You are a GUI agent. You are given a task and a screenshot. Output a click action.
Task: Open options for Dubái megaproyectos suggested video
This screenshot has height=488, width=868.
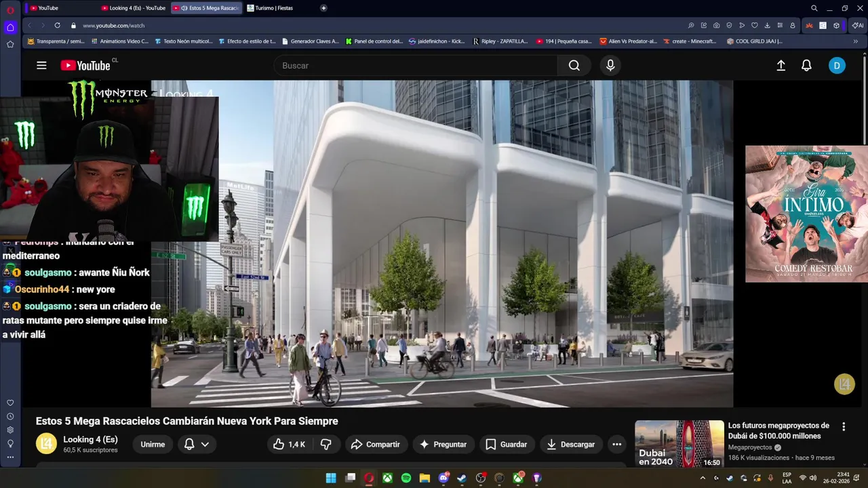844,427
